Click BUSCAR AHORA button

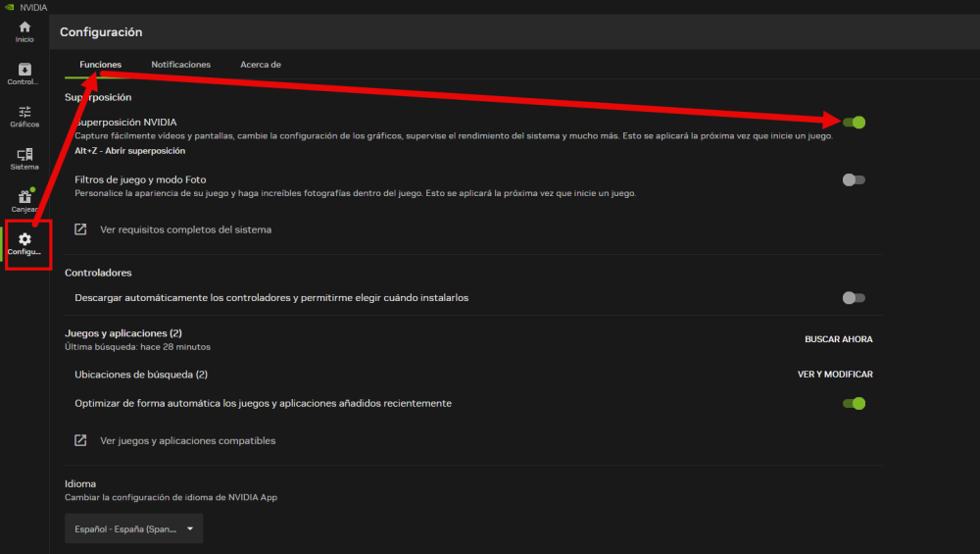coord(838,339)
